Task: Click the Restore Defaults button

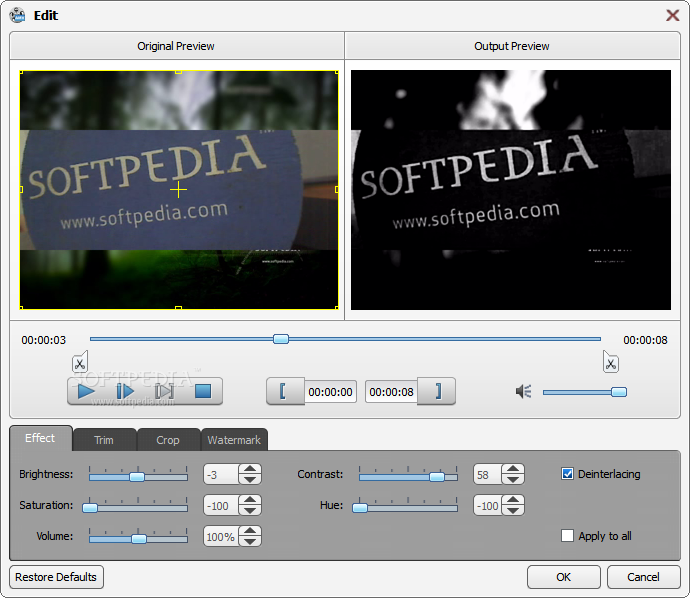Action: pos(56,577)
